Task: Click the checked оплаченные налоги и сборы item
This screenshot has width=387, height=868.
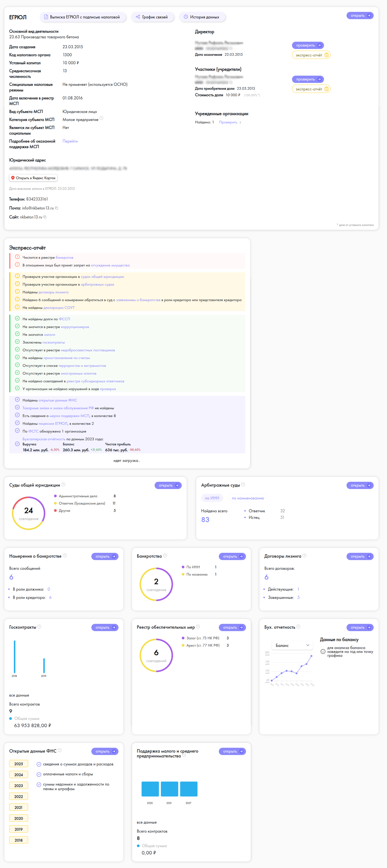Action: pos(65,774)
